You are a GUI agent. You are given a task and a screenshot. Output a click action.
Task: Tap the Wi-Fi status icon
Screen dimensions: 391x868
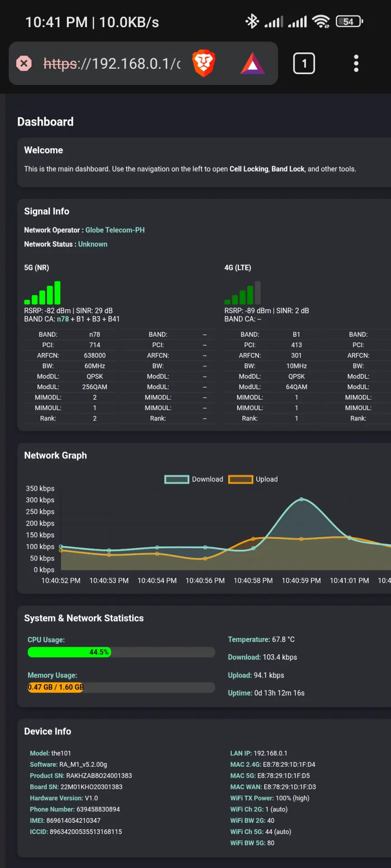point(321,21)
